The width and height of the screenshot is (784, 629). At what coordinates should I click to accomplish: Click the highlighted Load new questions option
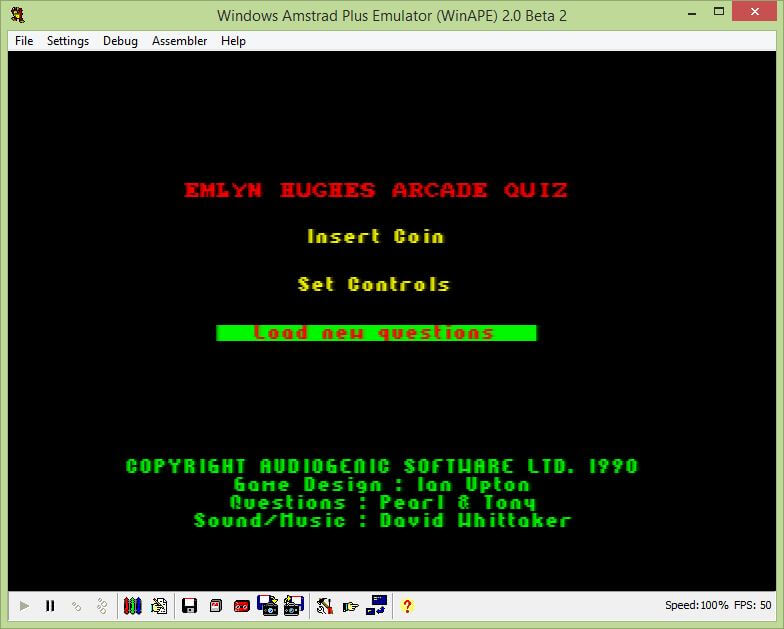tap(376, 333)
